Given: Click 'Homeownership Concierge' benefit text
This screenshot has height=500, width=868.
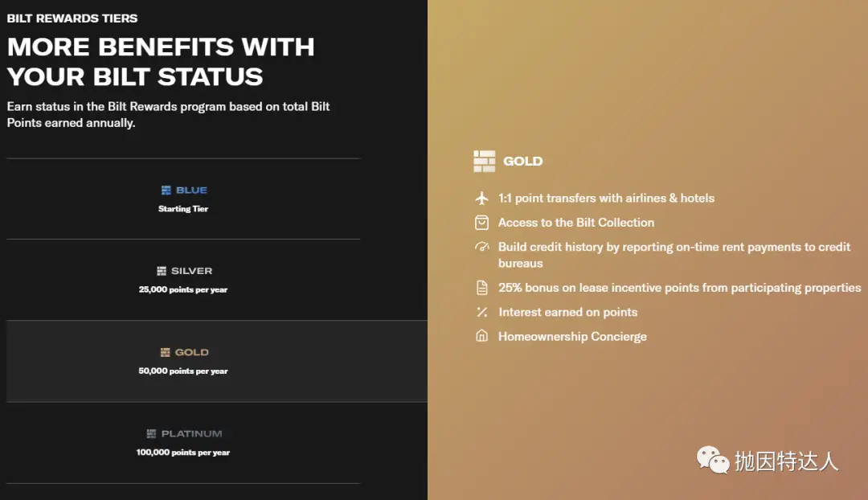Looking at the screenshot, I should click(572, 336).
